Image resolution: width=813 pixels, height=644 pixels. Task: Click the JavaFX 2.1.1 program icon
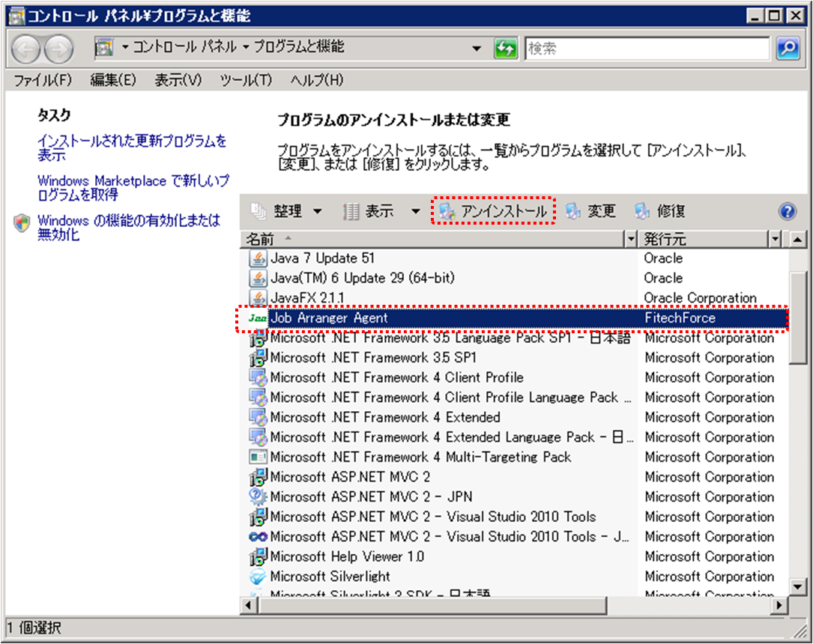[x=258, y=297]
